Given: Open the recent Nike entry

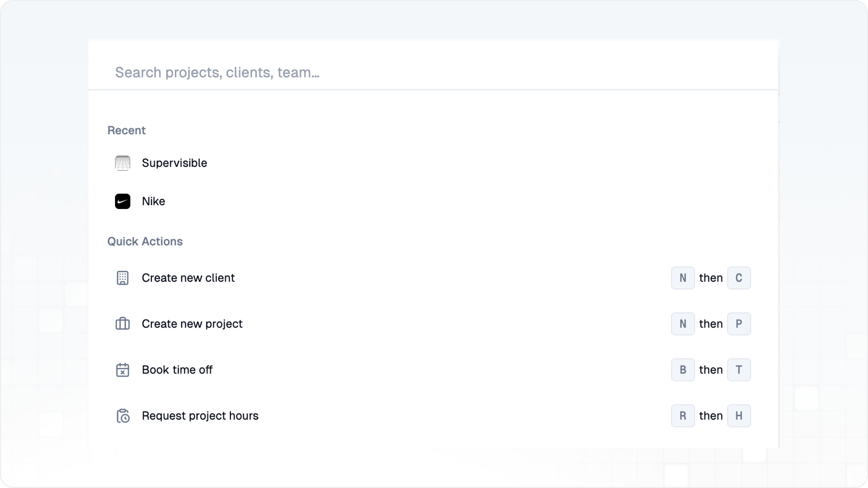Looking at the screenshot, I should point(153,201).
